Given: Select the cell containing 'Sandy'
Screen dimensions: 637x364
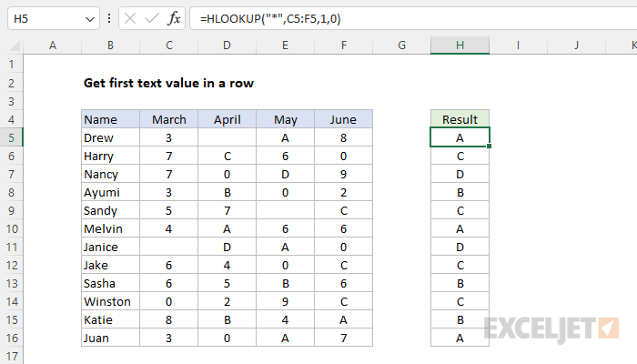Looking at the screenshot, I should pos(110,210).
